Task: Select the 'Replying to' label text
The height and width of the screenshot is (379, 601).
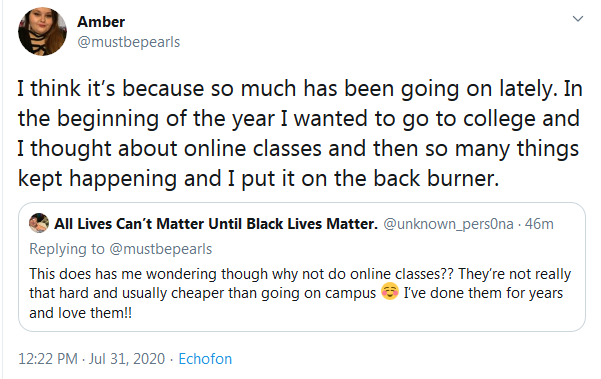Action: point(67,249)
